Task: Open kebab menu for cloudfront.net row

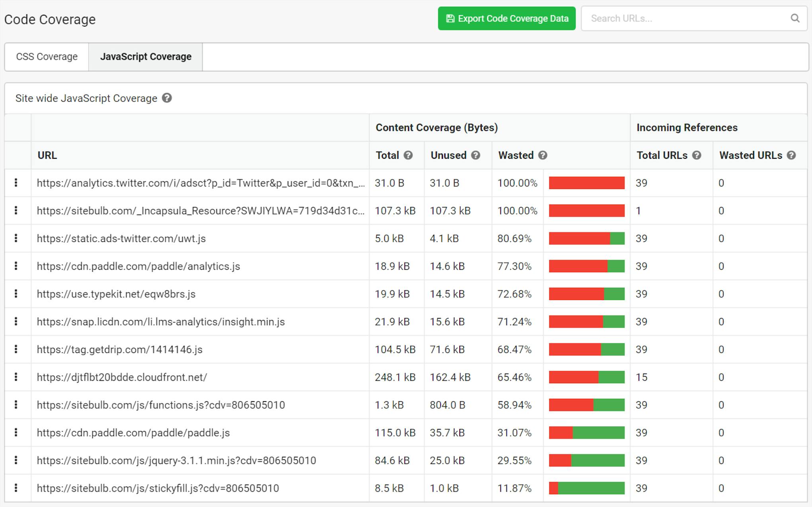Action: pyautogui.click(x=16, y=377)
